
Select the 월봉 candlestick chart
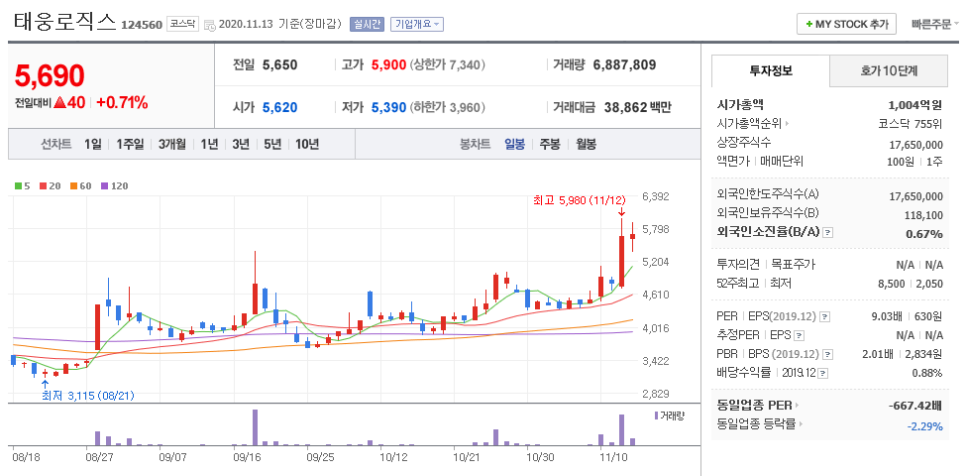point(586,145)
